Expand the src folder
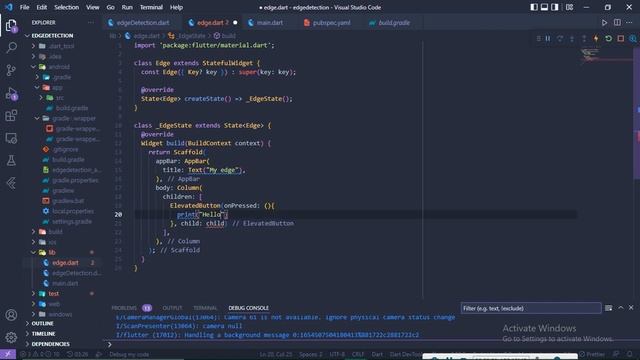Viewport: 640px width, 360px height. [x=60, y=98]
